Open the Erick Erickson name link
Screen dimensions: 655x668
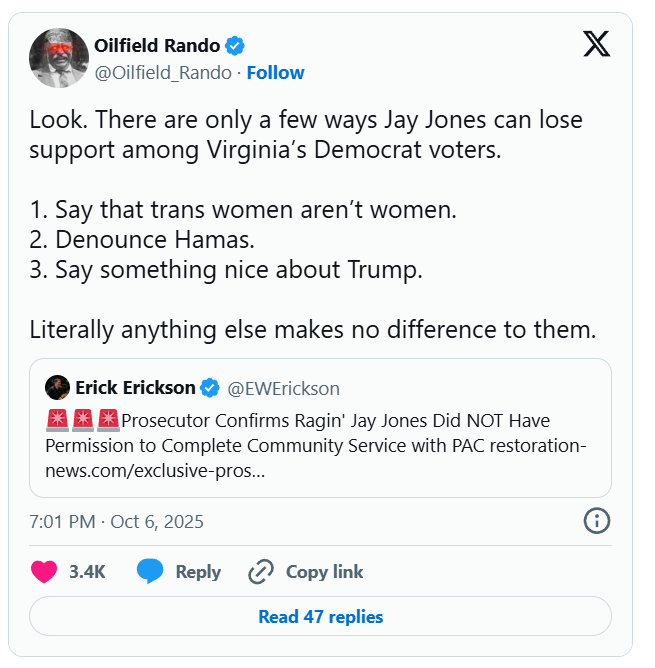point(135,388)
